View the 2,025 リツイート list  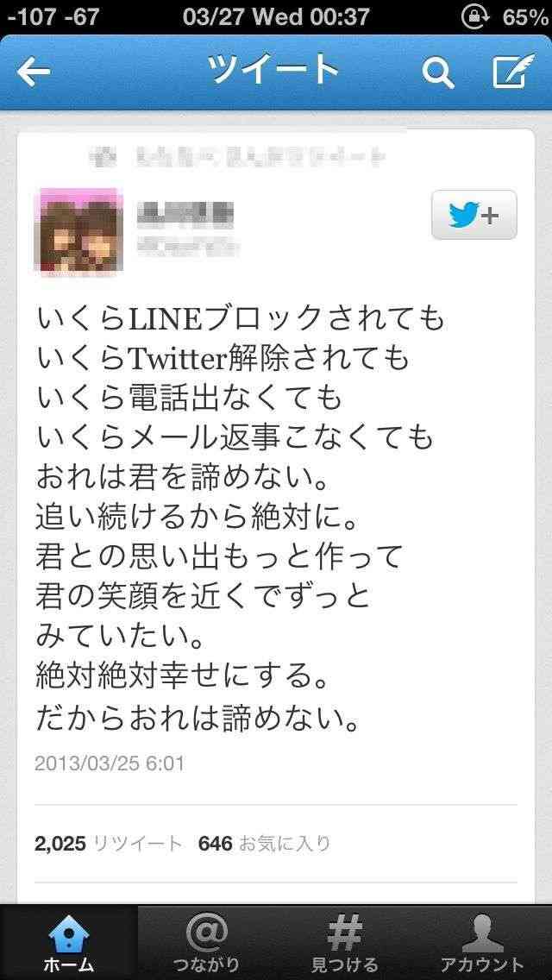(108, 844)
